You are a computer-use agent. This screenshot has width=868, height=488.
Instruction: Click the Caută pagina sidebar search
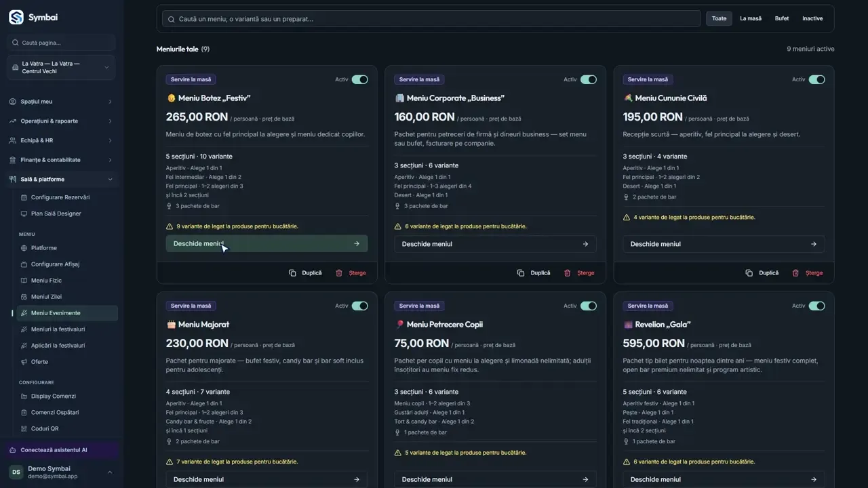pyautogui.click(x=61, y=43)
